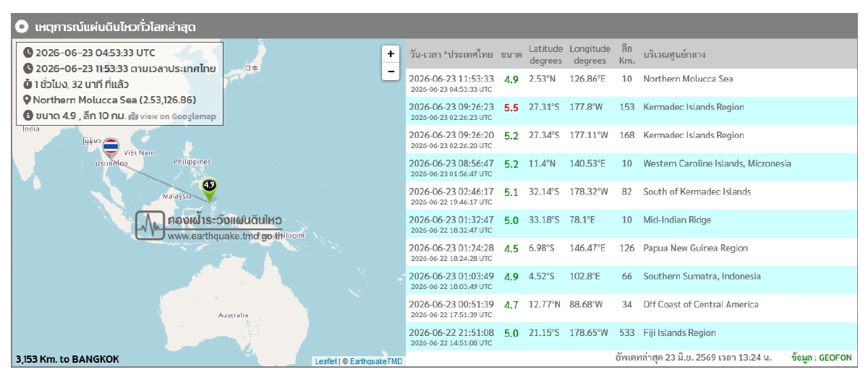Click the ลึก Km. depth column header
Image resolution: width=868 pixels, height=375 pixels.
tap(627, 54)
